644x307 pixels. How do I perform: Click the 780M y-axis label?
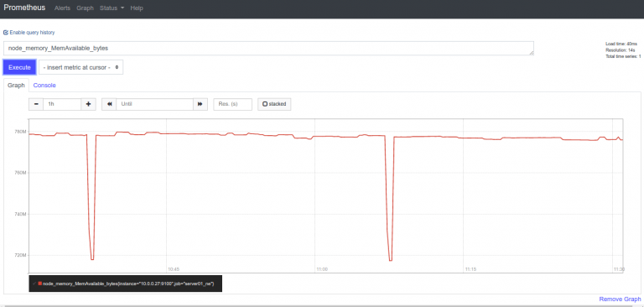click(x=20, y=132)
